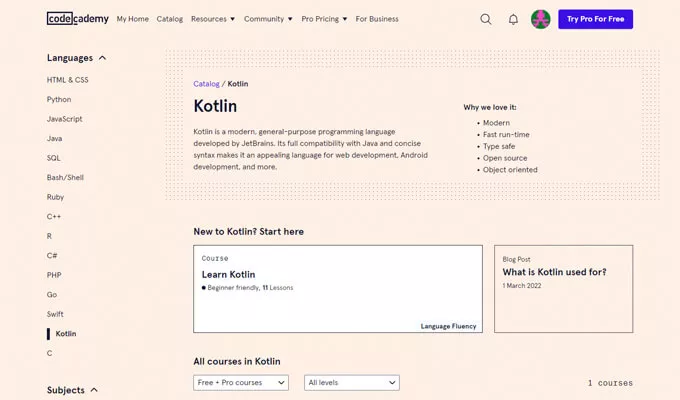Select PHP language in sidebar
This screenshot has height=400, width=680.
pyautogui.click(x=54, y=275)
